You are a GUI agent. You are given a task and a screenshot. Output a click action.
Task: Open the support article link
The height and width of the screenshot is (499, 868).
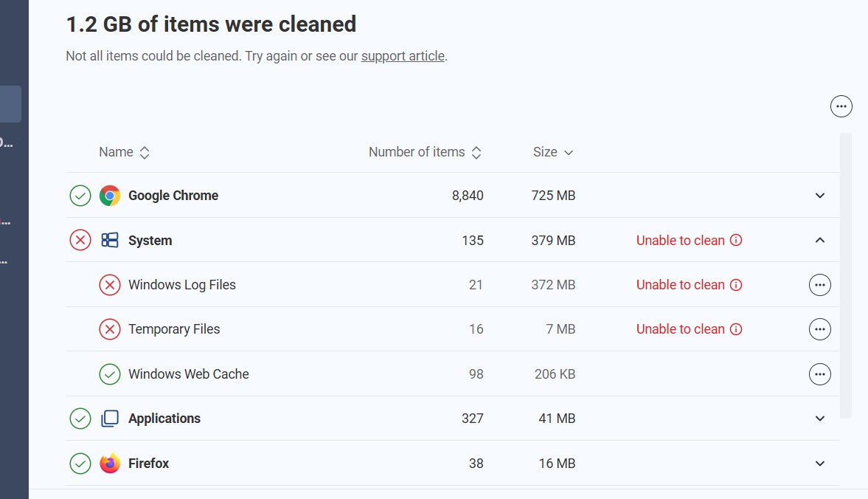403,56
